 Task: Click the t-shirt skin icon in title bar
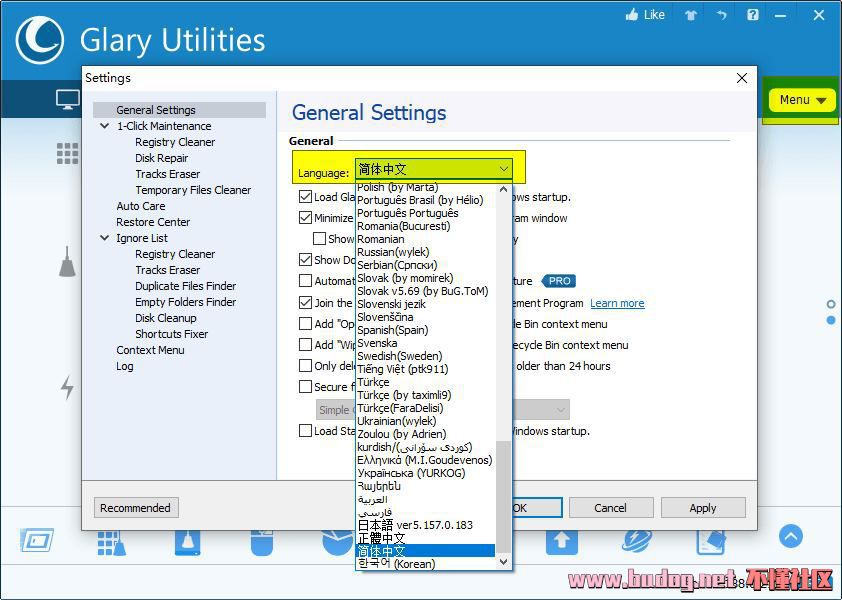coord(690,15)
